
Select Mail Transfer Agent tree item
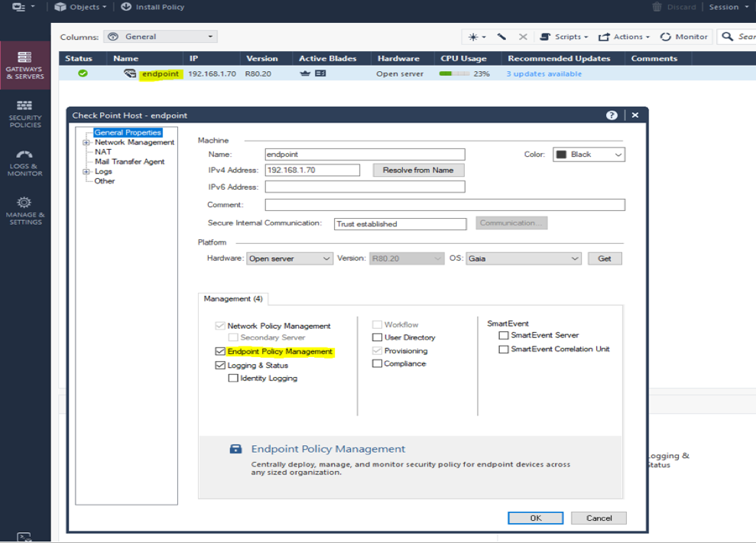[x=130, y=161]
